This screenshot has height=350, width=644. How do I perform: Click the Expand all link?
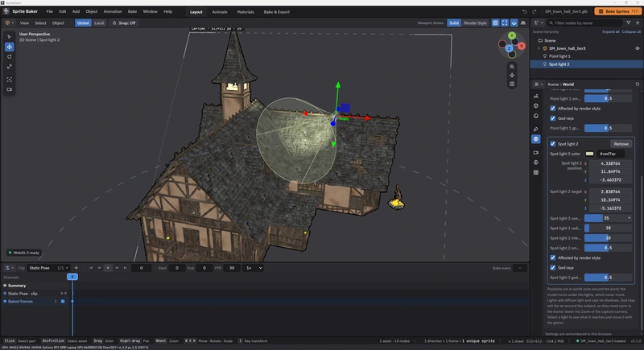tap(611, 31)
